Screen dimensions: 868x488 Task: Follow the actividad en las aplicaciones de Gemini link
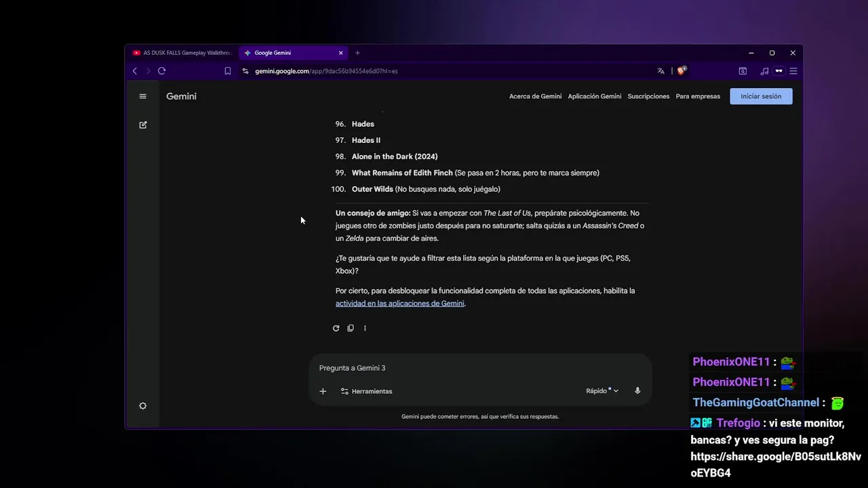click(400, 304)
